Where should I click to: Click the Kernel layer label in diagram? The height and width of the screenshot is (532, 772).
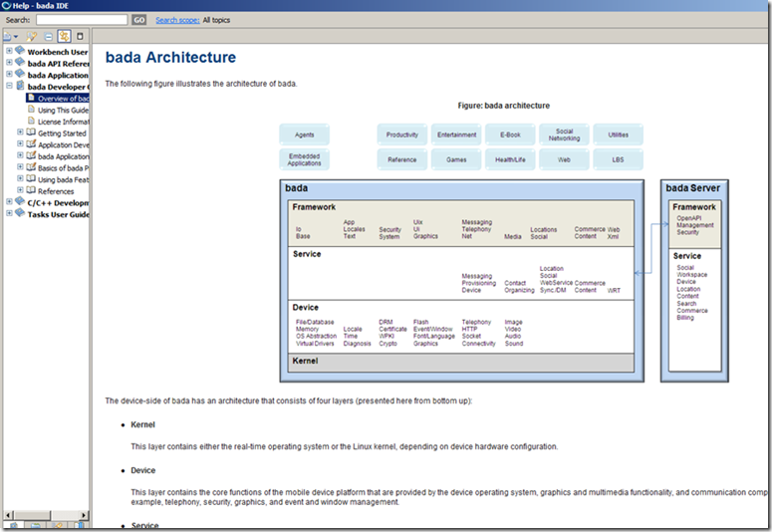point(305,361)
